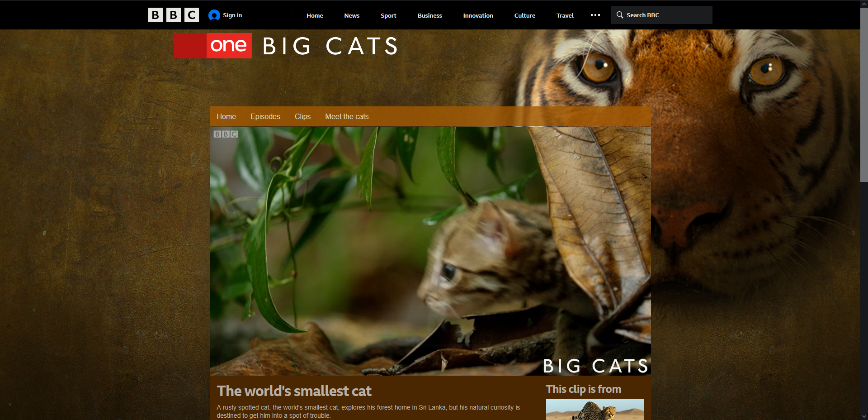868x420 pixels.
Task: Click the BIG CATS programme title
Action: [330, 46]
